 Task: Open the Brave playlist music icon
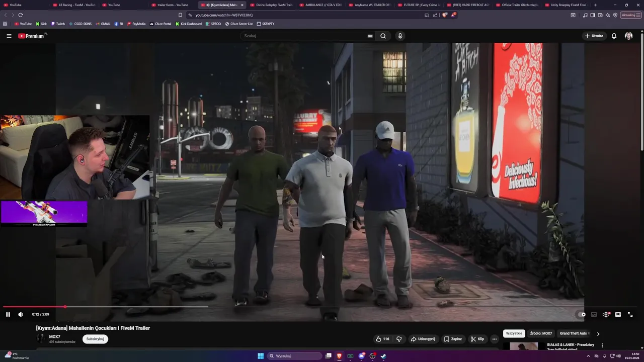tap(585, 15)
